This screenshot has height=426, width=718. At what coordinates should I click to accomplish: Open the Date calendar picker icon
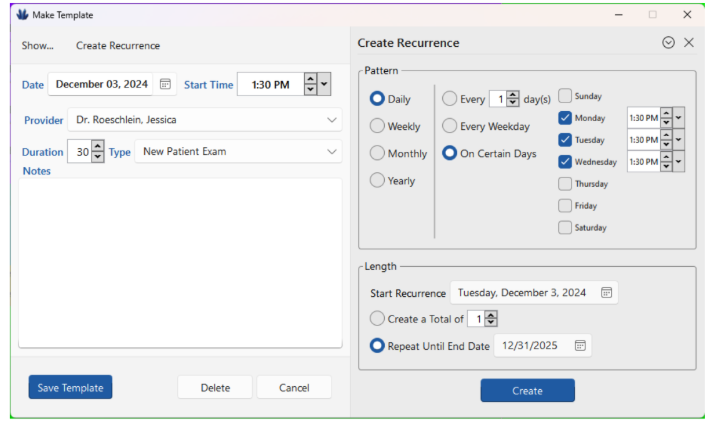tap(166, 85)
